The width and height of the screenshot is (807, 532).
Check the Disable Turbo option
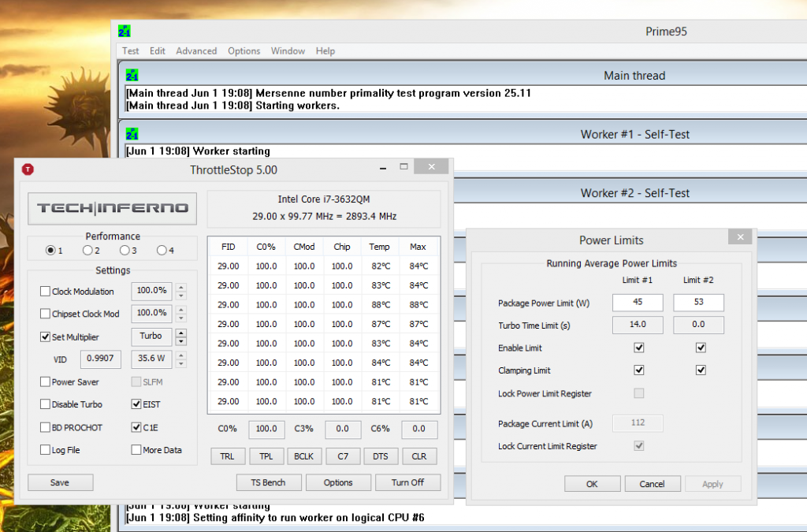coord(45,404)
